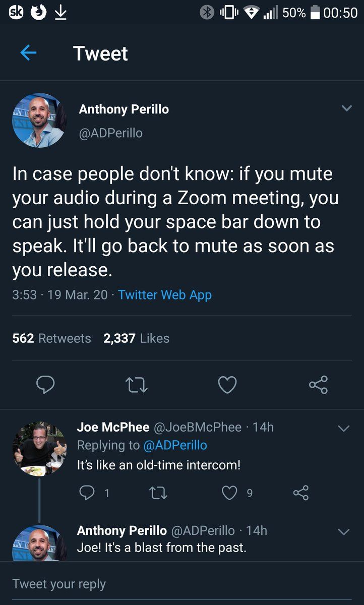View the 562 Retweets list

click(51, 338)
